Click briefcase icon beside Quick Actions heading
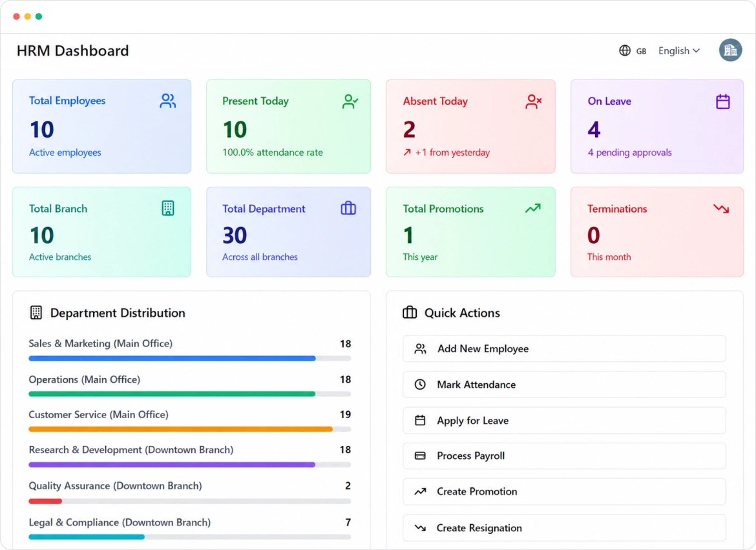Image resolution: width=756 pixels, height=550 pixels. pos(410,313)
